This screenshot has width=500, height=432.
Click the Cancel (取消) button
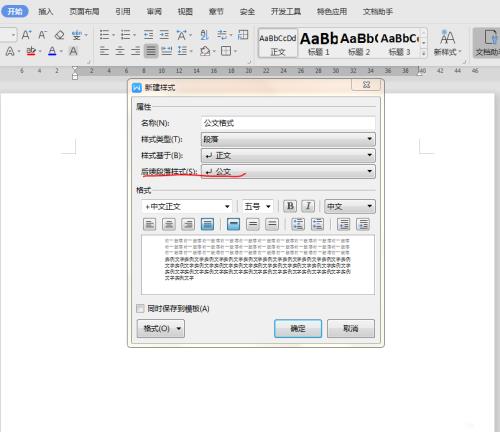click(x=351, y=329)
